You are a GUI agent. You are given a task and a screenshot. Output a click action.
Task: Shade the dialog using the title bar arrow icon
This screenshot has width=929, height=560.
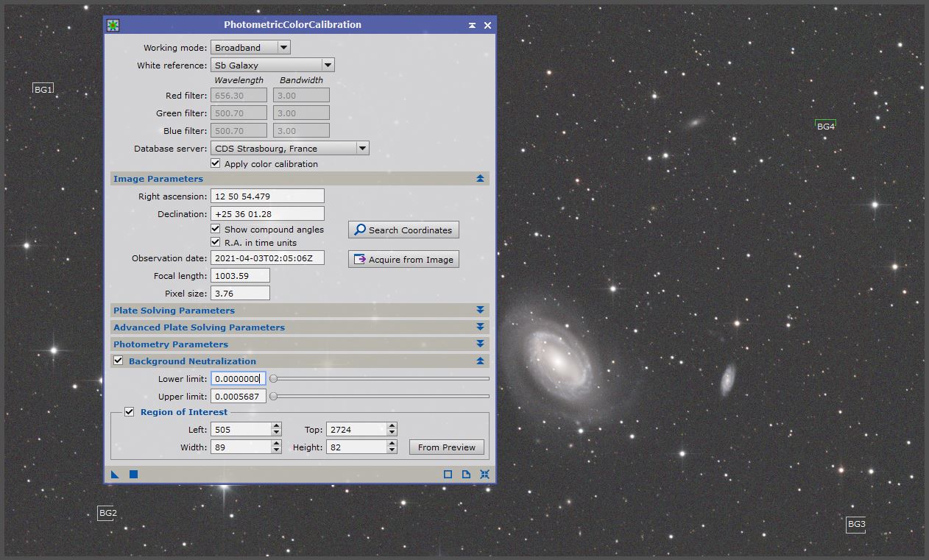pos(472,24)
